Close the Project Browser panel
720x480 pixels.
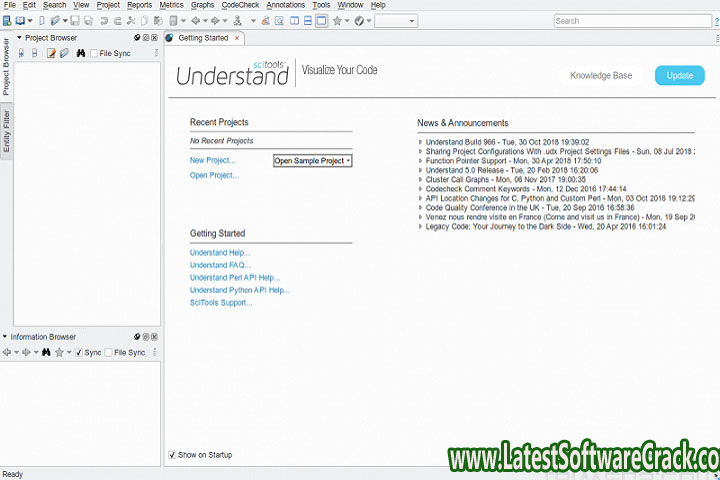154,38
